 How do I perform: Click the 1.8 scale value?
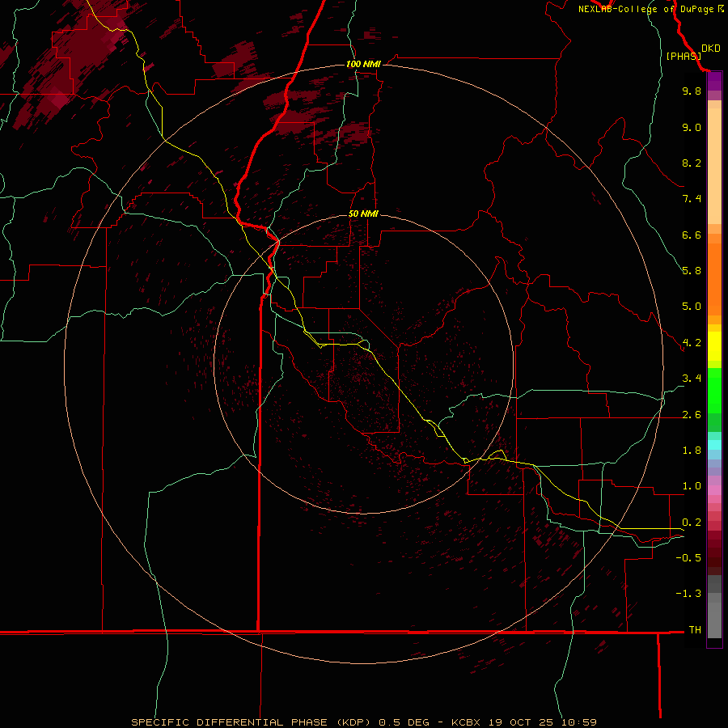tap(692, 451)
